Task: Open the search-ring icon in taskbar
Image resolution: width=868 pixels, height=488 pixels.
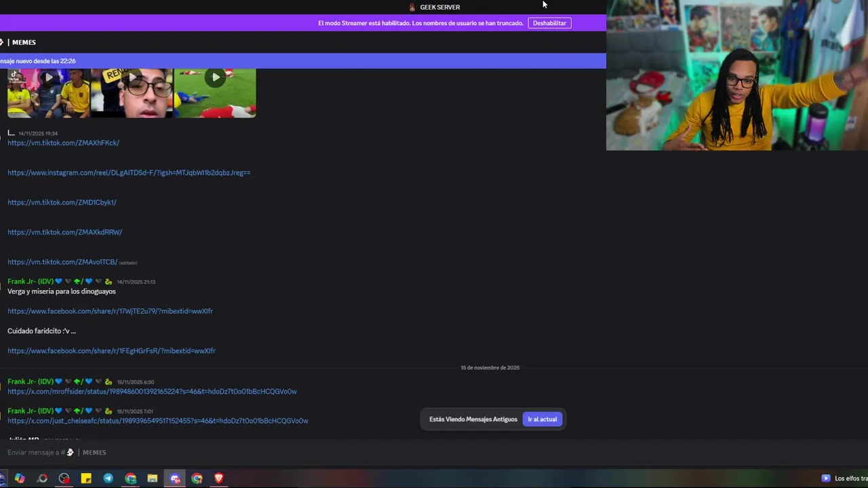Action: coord(42,479)
